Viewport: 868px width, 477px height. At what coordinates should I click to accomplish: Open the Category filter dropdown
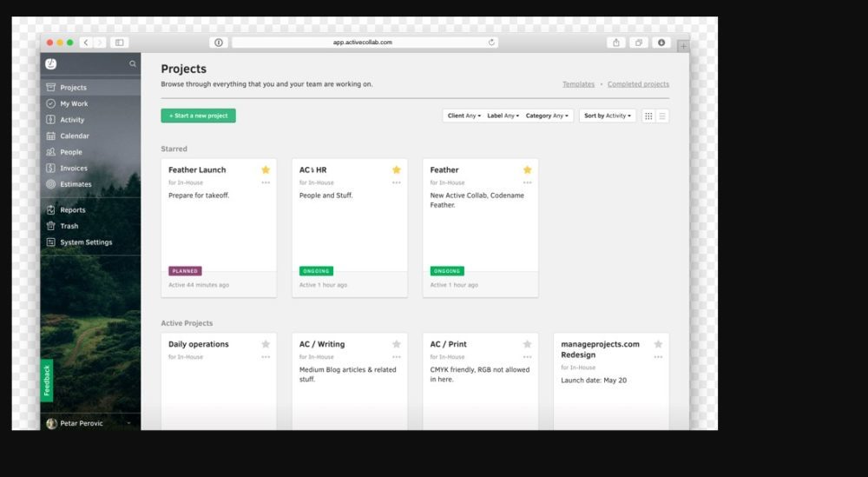click(547, 116)
